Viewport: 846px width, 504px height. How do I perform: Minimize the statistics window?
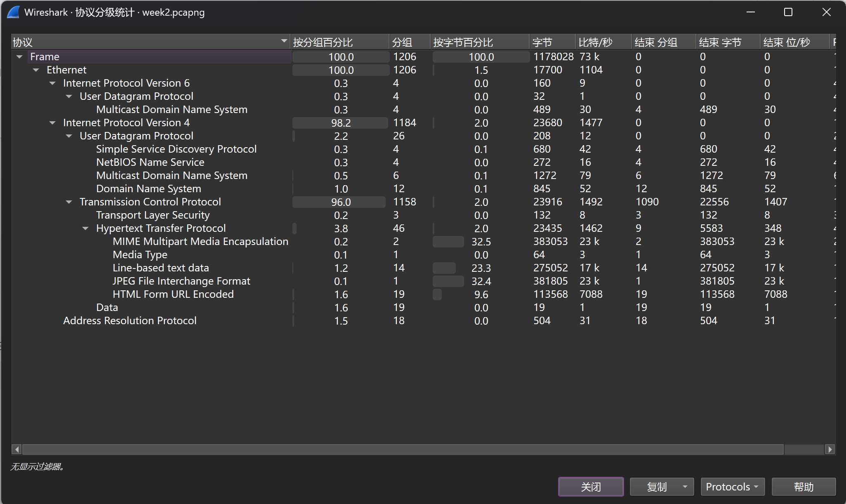point(751,12)
